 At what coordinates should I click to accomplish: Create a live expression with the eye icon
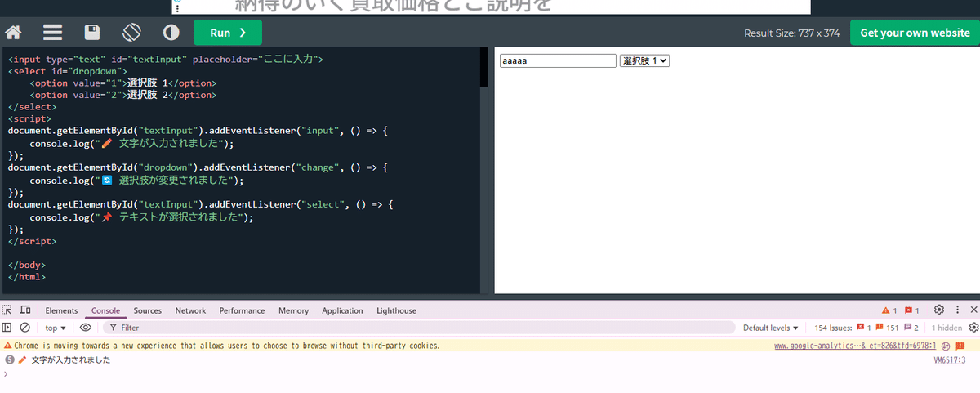point(86,328)
